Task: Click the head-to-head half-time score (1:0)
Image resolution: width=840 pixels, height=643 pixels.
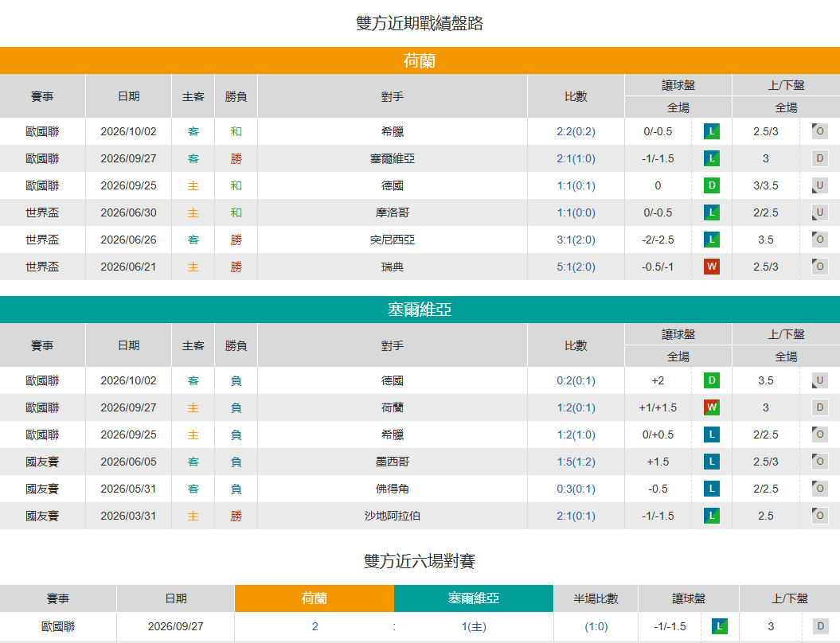Action: pos(596,626)
